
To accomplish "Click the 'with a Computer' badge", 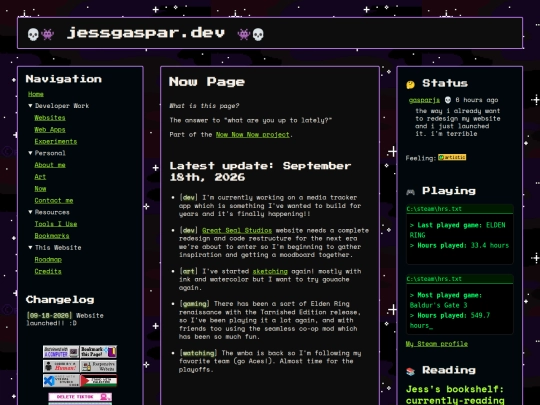I will [x=61, y=352].
